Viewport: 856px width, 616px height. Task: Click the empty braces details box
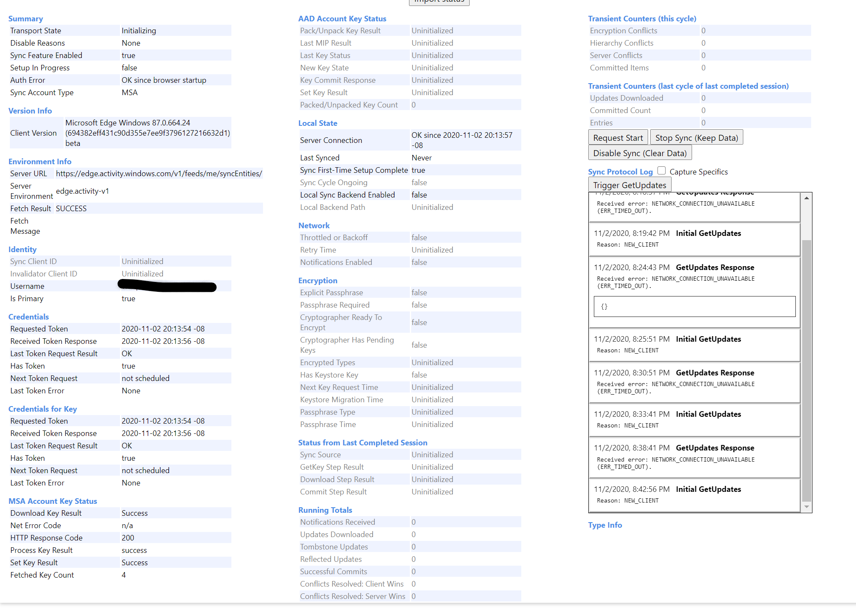coord(694,306)
